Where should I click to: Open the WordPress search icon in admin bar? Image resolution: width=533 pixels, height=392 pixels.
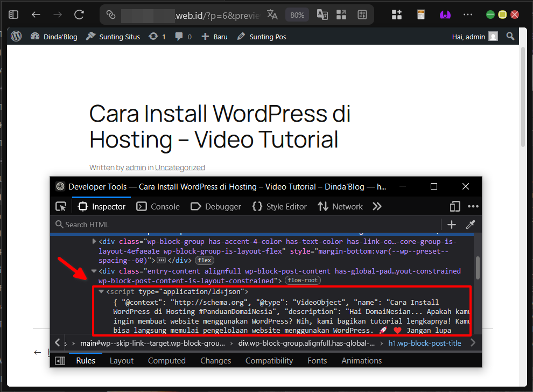click(510, 36)
